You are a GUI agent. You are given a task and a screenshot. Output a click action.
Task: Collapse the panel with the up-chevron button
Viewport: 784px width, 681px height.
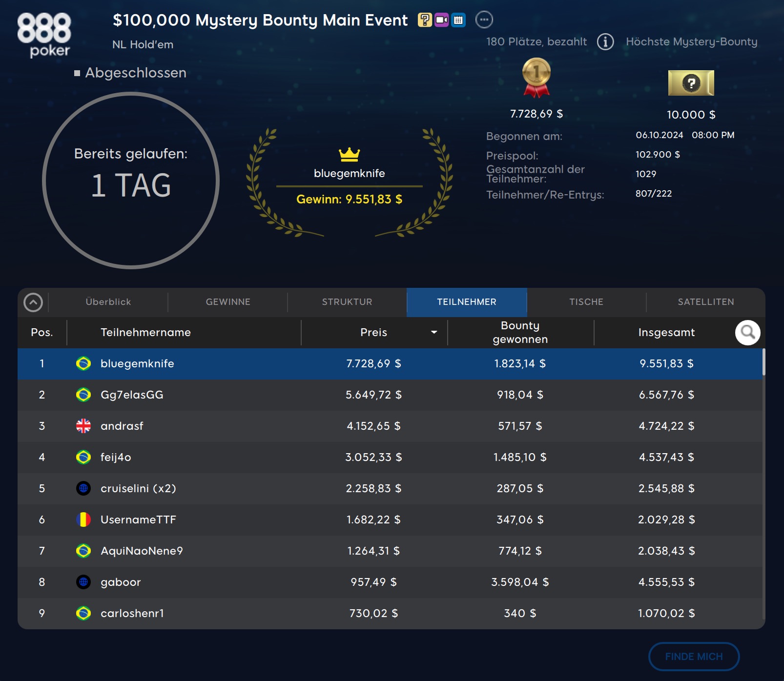coord(33,302)
